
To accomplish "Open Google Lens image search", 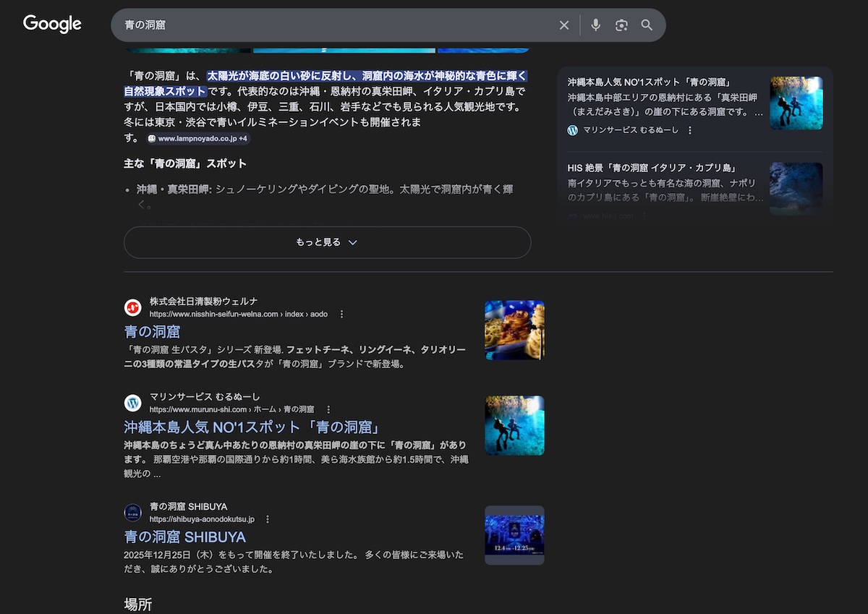I will tap(621, 25).
